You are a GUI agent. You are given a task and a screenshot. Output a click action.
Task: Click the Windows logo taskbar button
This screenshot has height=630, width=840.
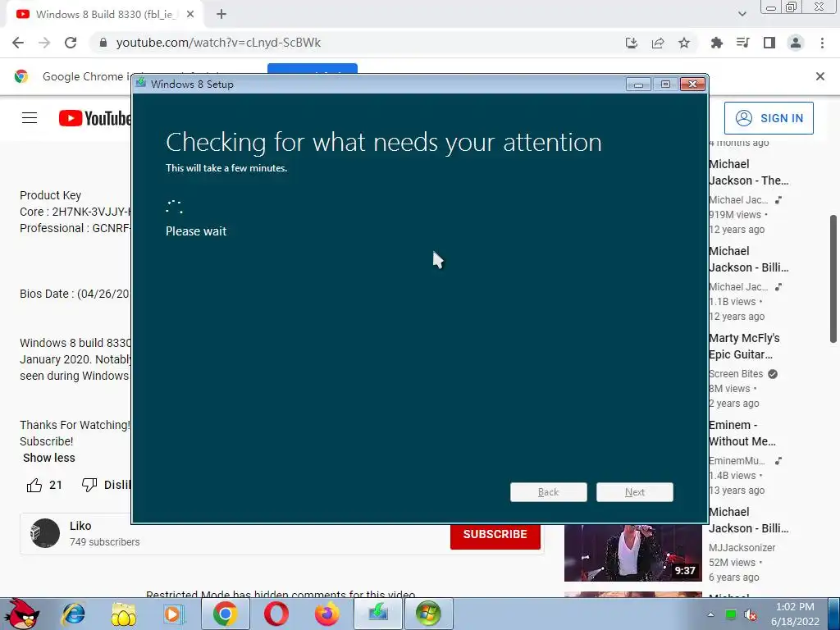(x=428, y=614)
